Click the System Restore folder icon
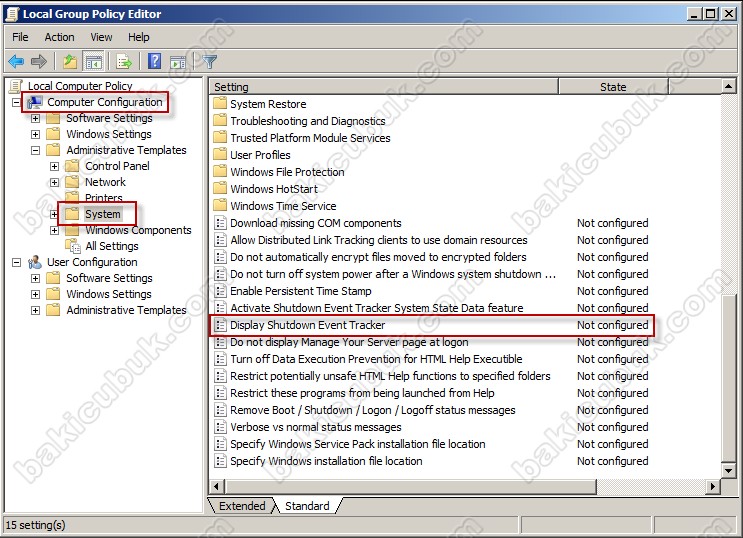 pos(220,103)
